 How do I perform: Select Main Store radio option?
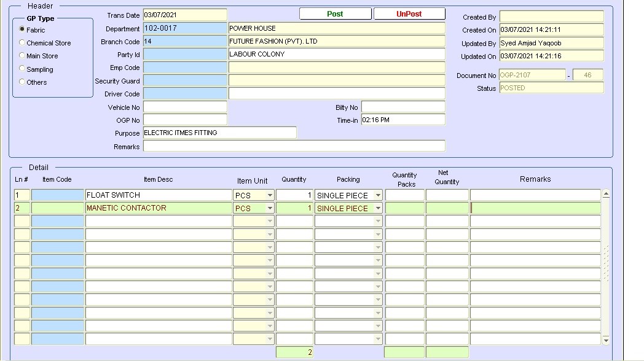(23, 56)
